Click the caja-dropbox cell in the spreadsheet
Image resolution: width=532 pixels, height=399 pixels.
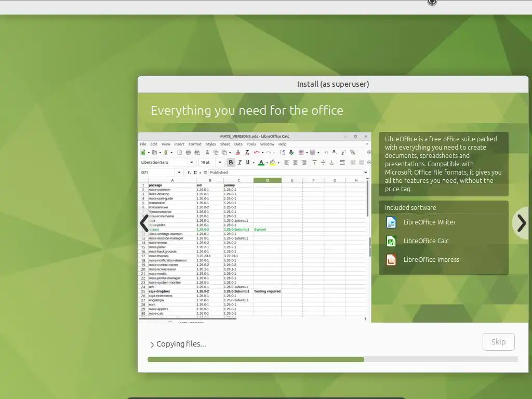click(171, 291)
